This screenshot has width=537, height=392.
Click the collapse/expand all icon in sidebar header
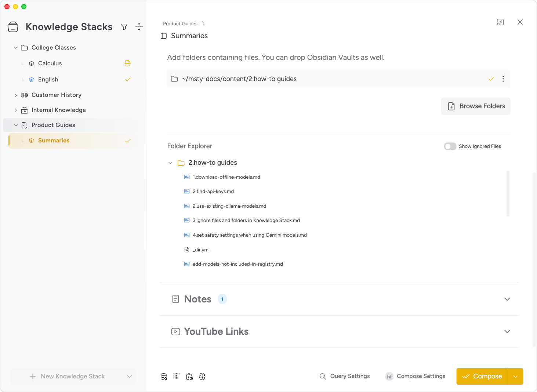click(139, 27)
